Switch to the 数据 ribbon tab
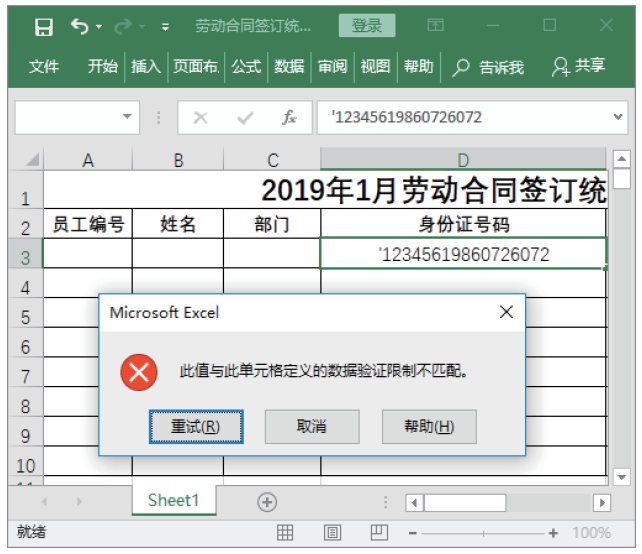642x554 pixels. [x=289, y=66]
